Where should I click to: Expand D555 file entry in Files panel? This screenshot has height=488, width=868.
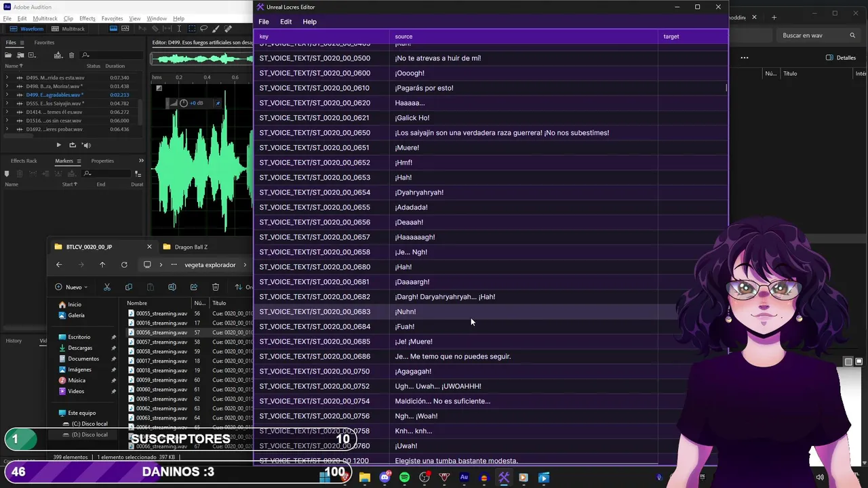[7, 104]
